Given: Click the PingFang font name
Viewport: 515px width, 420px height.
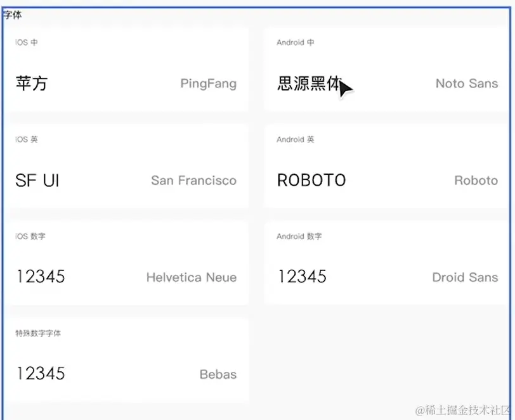Looking at the screenshot, I should (208, 84).
